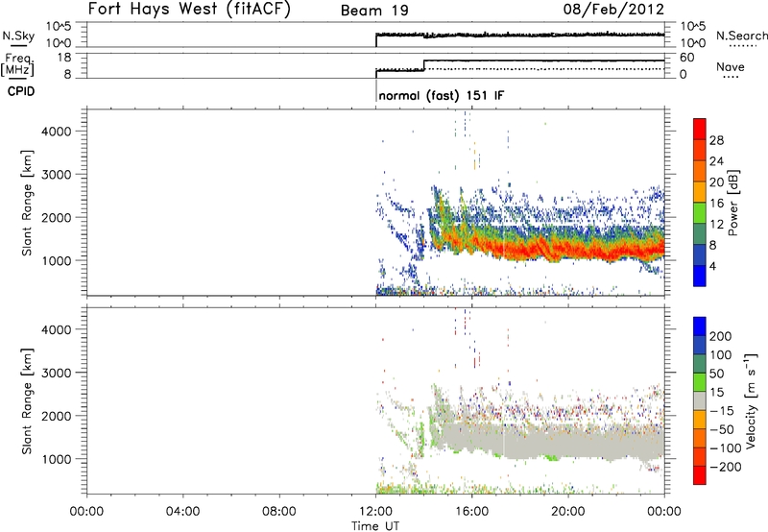Viewport: 768px width, 532px height.
Task: Click the red bottom of velocity colorbar
Action: click(700, 475)
